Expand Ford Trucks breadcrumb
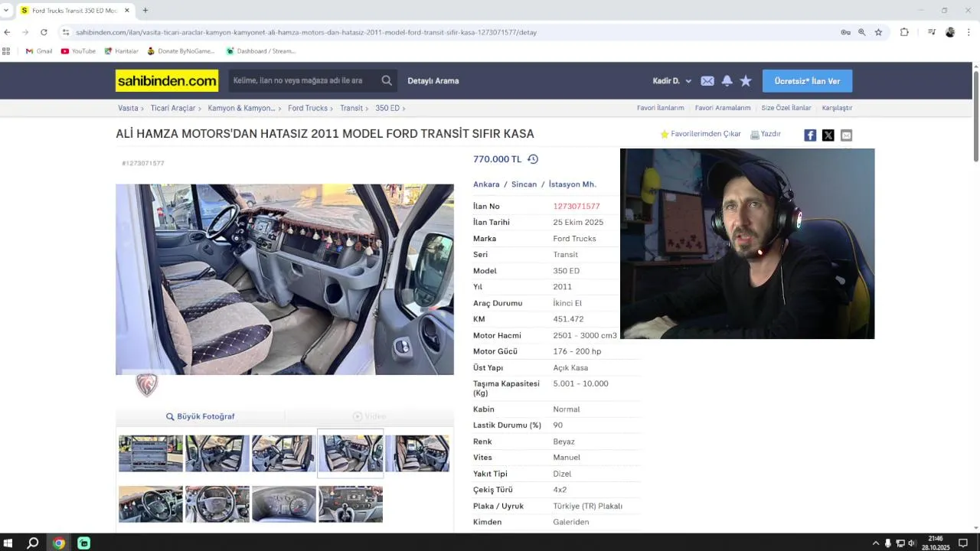Screen dimensions: 980x551 point(332,109)
